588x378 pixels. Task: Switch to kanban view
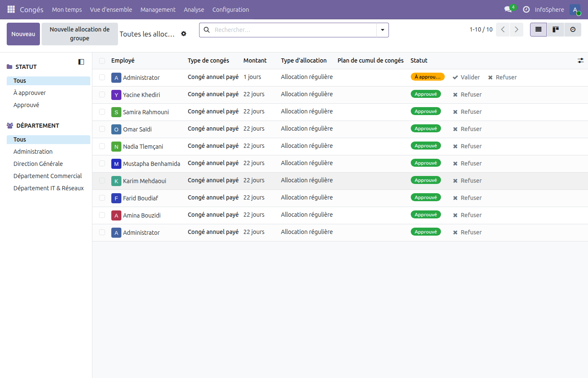point(555,29)
